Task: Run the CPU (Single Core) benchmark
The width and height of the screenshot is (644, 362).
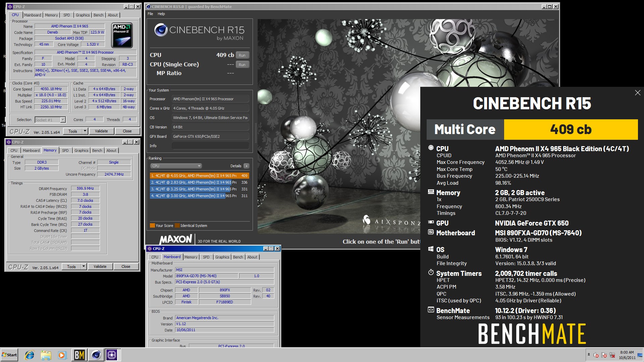Action: 242,65
